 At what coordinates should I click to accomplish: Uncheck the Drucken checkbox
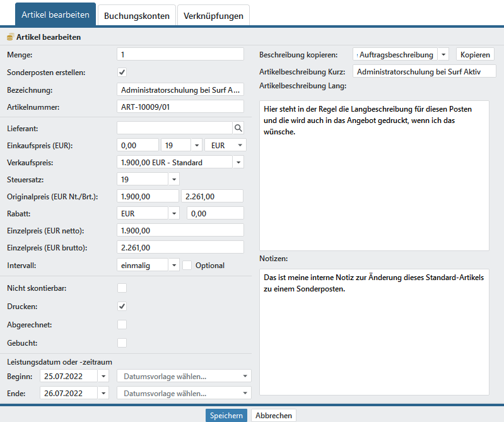pos(122,307)
